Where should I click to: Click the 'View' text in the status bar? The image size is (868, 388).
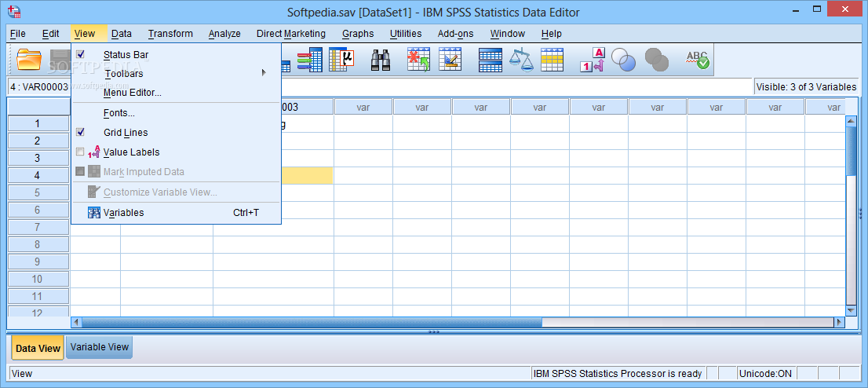coord(22,374)
